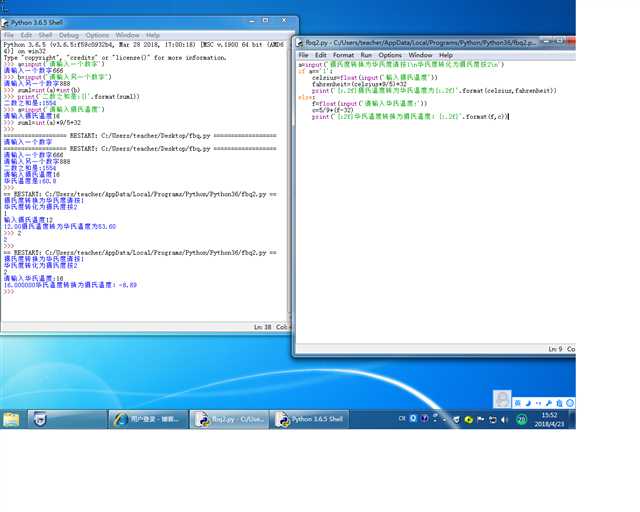Open File menu in fbq2.py editor
Image resolution: width=640 pixels, height=512 pixels.
[x=304, y=55]
